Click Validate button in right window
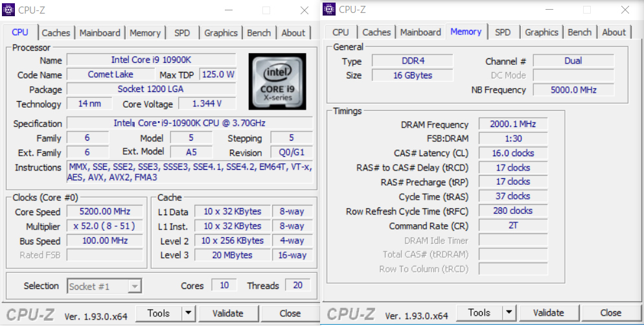The image size is (644, 326). pos(549,313)
